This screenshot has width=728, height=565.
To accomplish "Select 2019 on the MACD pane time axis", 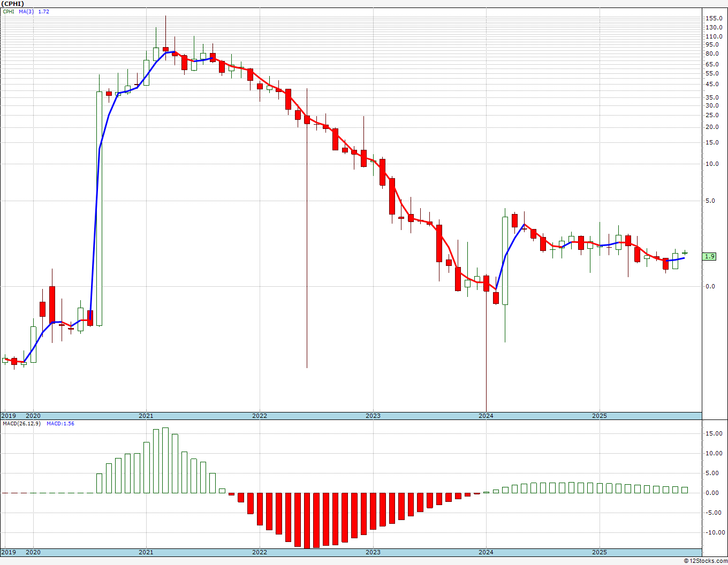I will point(8,552).
